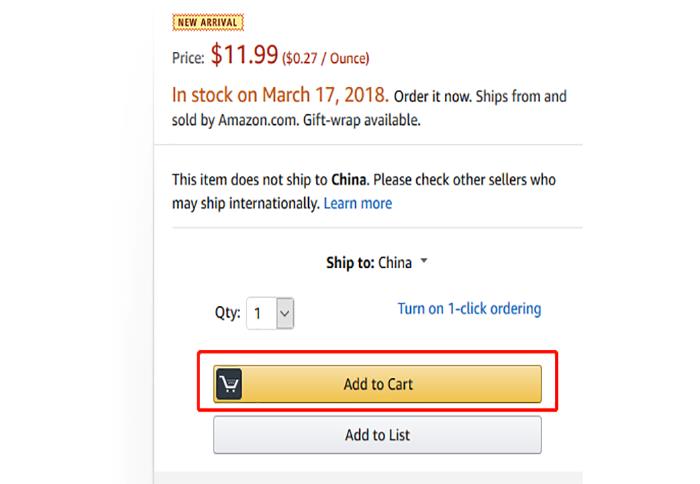Open the Qty dropdown chevron
Screen dimensions: 700x484
click(x=285, y=313)
